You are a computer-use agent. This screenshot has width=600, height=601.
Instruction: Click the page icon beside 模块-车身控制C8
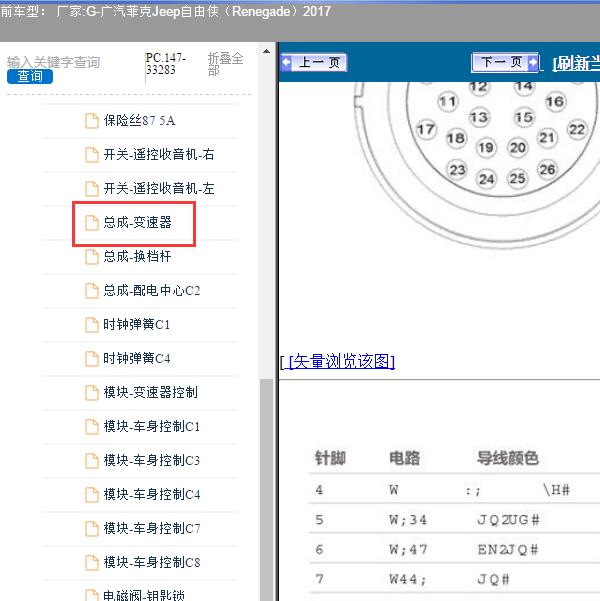(91, 562)
